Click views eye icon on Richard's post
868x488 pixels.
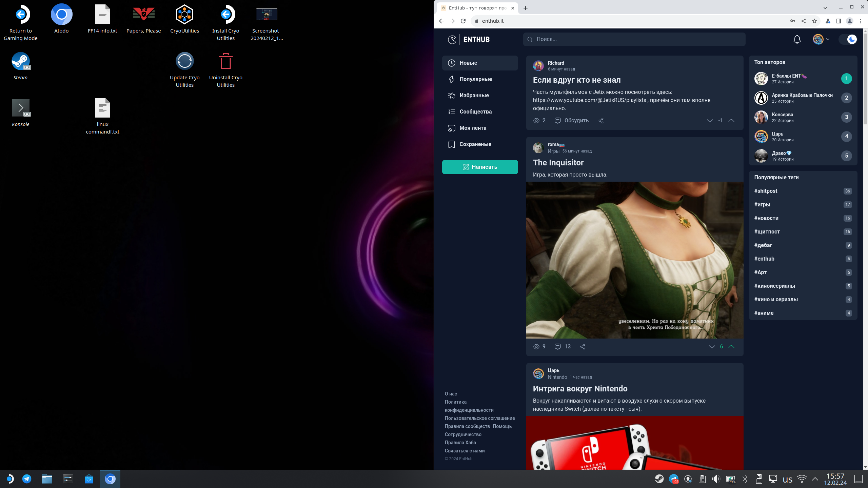(536, 121)
